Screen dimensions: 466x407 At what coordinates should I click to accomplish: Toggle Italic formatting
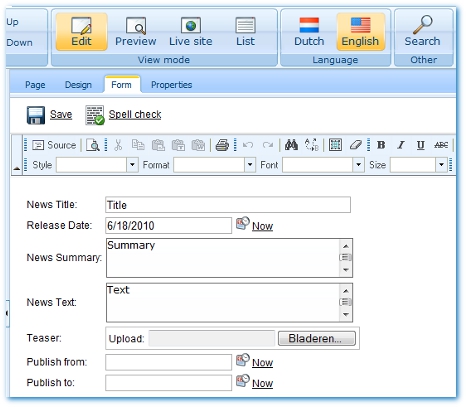click(x=401, y=145)
